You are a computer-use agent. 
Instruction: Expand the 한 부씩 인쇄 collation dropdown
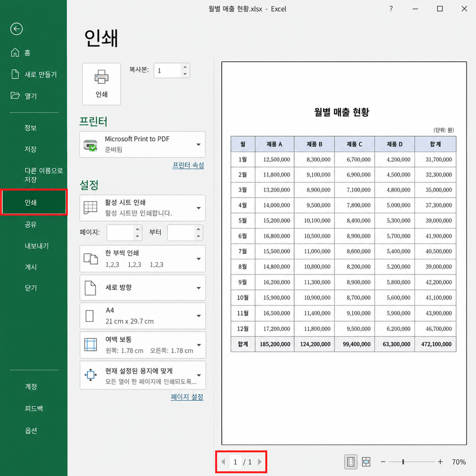[142, 258]
